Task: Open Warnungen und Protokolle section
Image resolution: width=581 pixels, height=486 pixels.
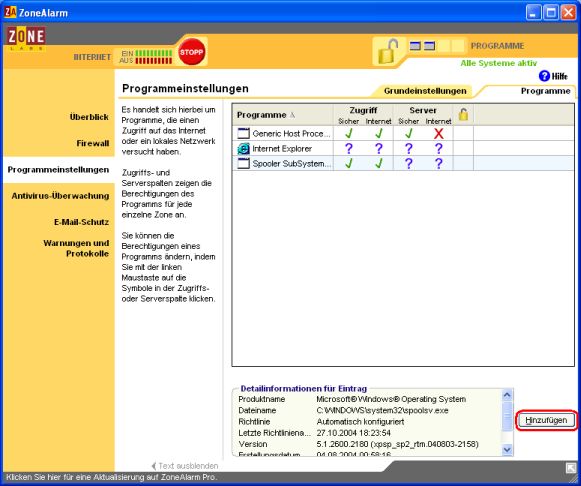Action: [x=76, y=248]
